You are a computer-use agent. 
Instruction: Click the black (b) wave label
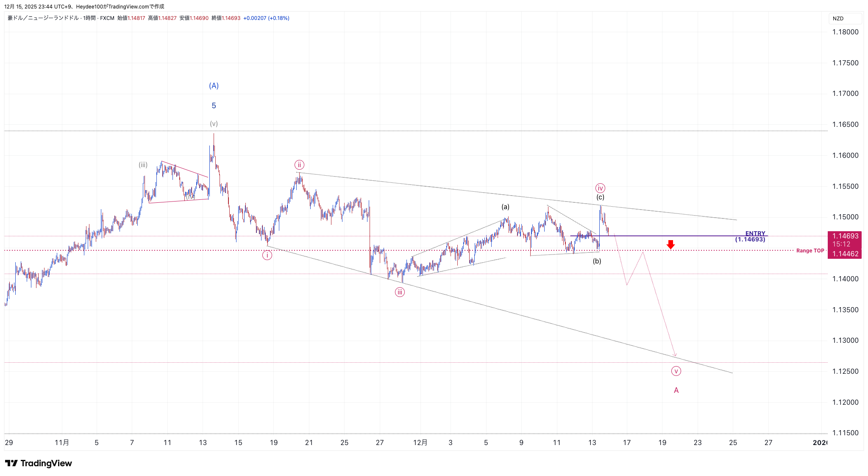(x=597, y=261)
